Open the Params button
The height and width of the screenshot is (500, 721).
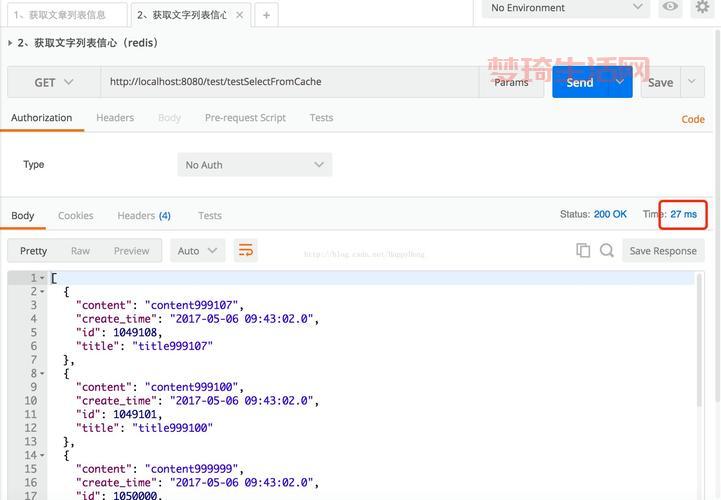pyautogui.click(x=511, y=82)
